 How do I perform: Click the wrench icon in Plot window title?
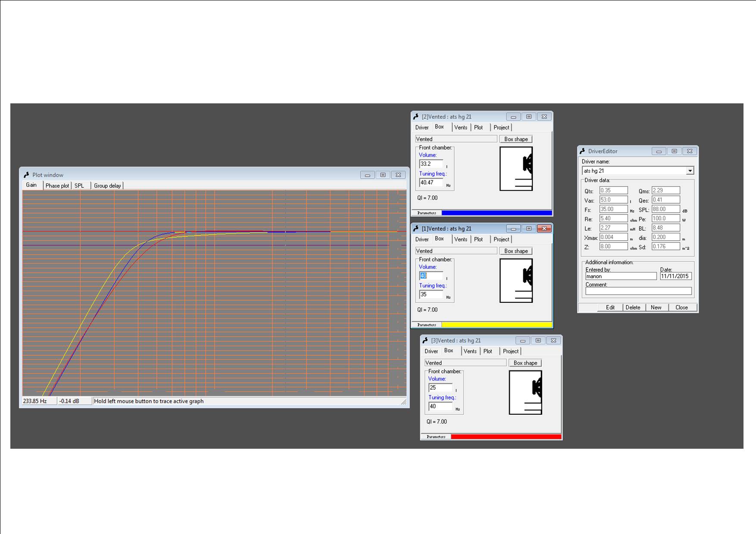pyautogui.click(x=26, y=175)
